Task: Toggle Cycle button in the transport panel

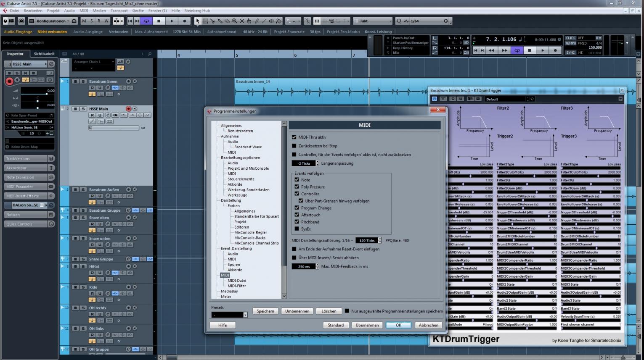Action: point(517,50)
